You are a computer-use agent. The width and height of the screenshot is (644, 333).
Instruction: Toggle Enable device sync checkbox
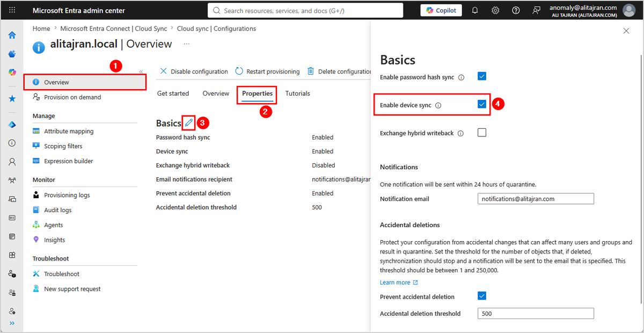click(482, 104)
